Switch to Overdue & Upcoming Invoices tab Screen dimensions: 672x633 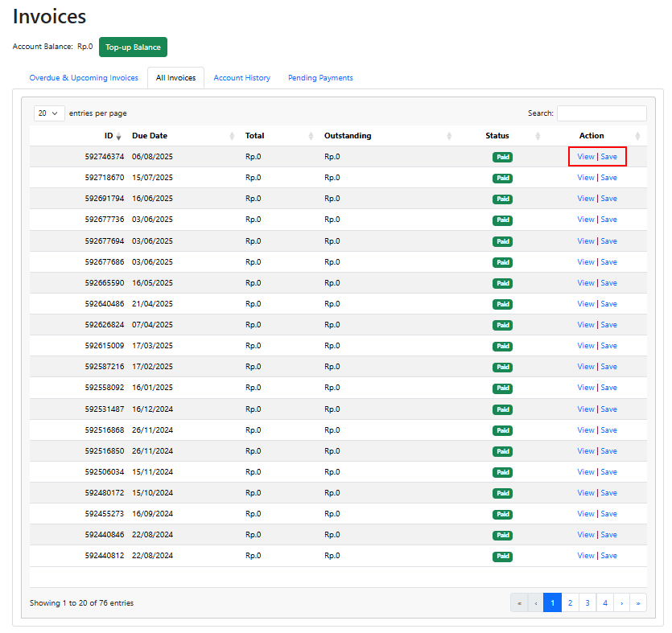[x=84, y=77]
